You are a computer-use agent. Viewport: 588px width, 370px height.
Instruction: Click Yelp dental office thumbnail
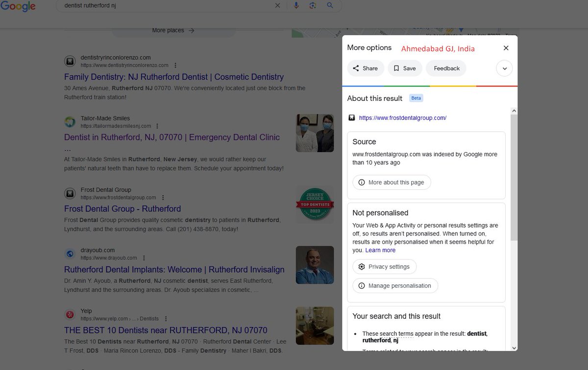(x=315, y=325)
